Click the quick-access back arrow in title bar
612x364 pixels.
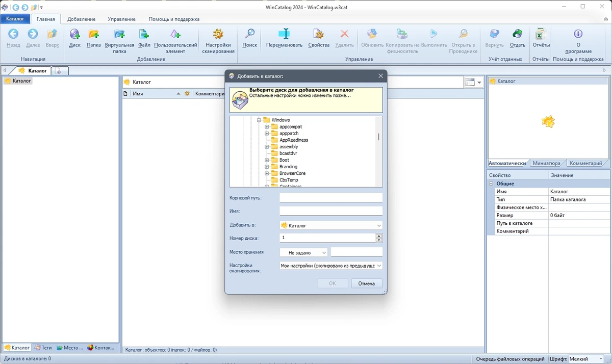coord(16,7)
